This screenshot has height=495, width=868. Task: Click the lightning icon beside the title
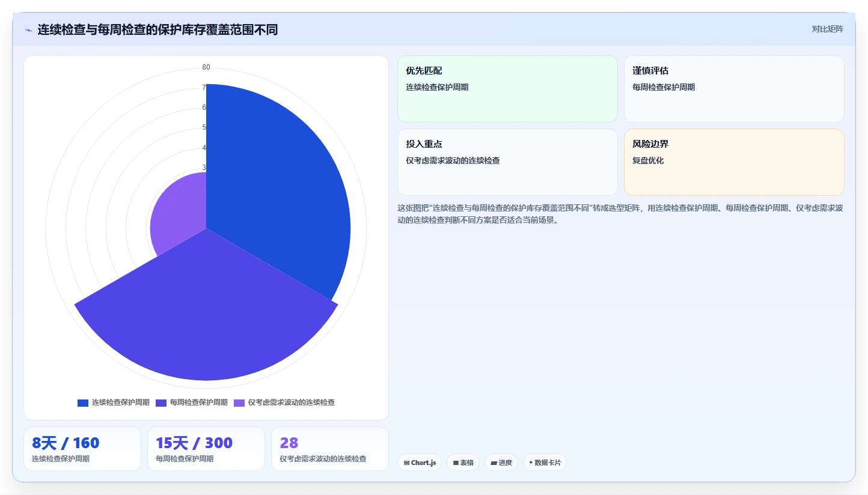pos(28,29)
